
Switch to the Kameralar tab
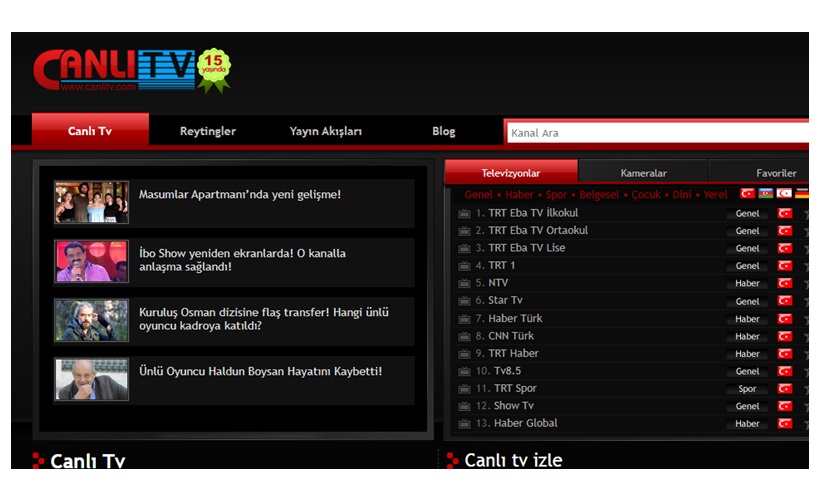643,173
